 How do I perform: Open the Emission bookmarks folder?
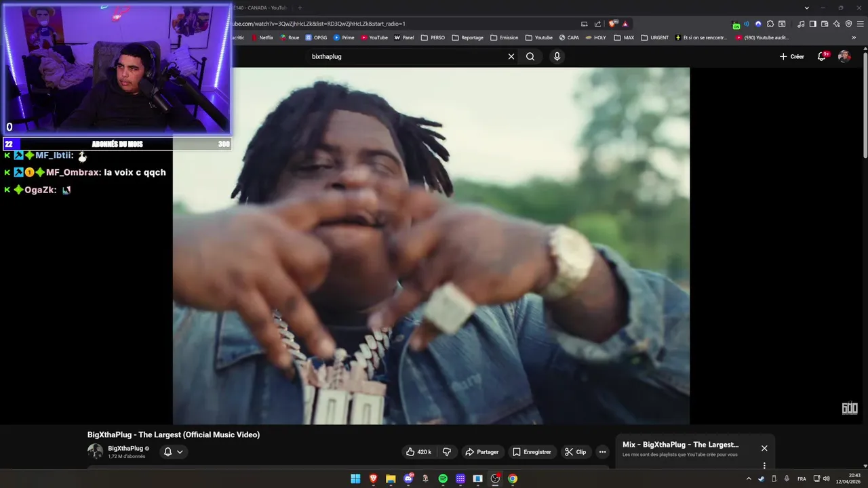[504, 38]
